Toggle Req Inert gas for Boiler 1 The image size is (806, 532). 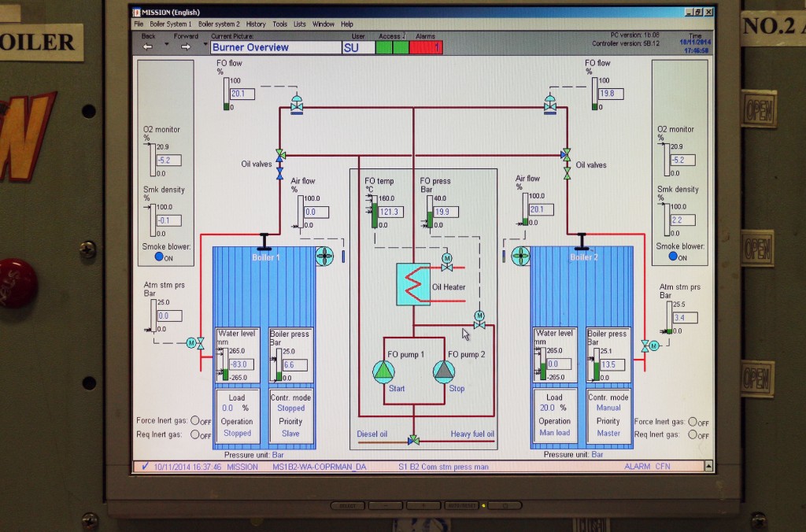[x=194, y=434]
